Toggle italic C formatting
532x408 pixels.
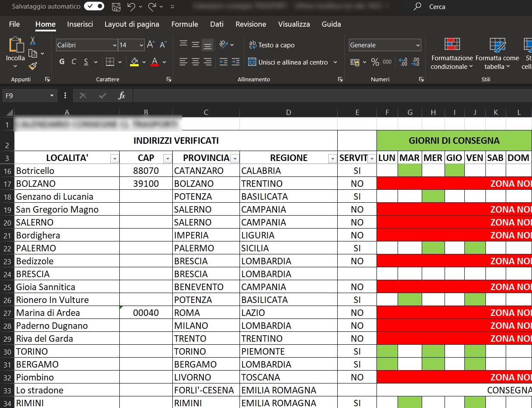coord(74,62)
